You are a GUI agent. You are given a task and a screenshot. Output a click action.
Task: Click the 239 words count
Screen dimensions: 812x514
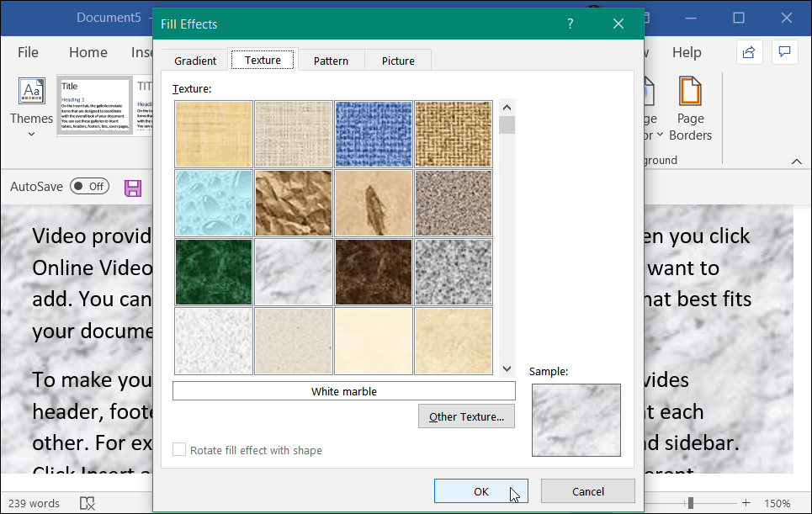34,503
